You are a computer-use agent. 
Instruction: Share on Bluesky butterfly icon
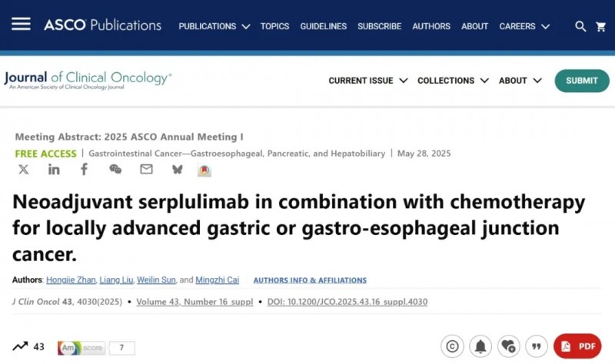click(178, 169)
